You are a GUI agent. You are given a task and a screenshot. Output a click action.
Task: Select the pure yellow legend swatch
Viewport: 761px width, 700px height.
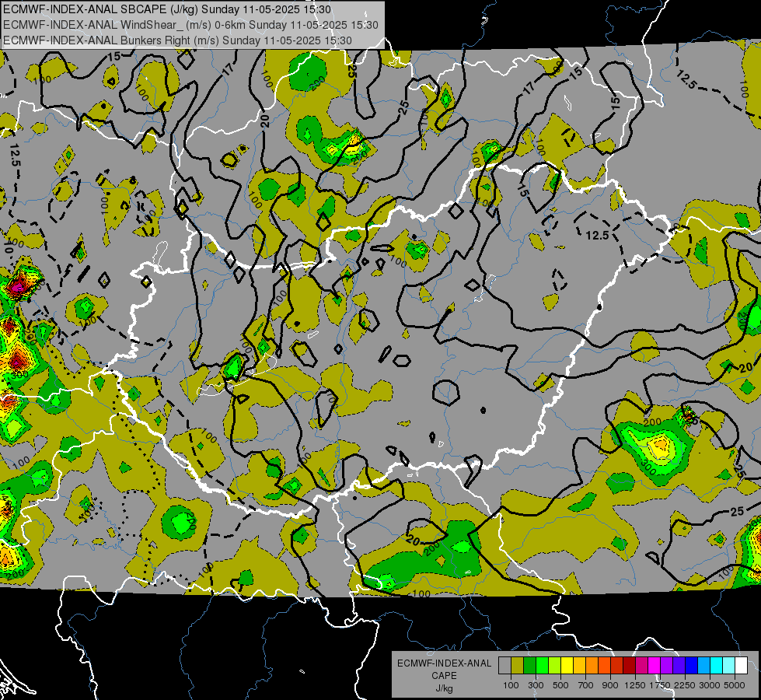pos(567,666)
